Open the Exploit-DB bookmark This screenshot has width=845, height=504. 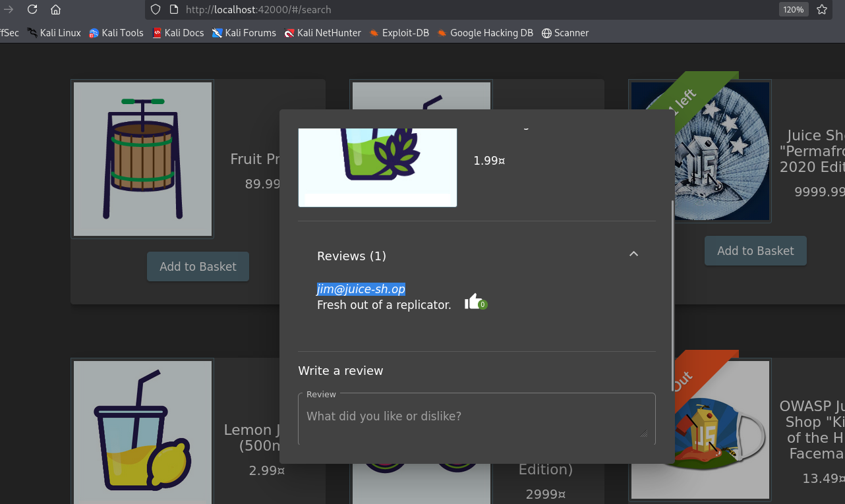pos(399,33)
